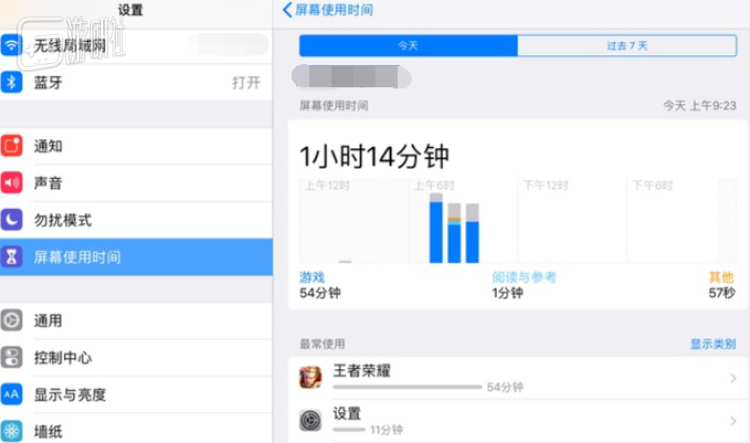Tap the Wi-Fi icon in sidebar

11,46
